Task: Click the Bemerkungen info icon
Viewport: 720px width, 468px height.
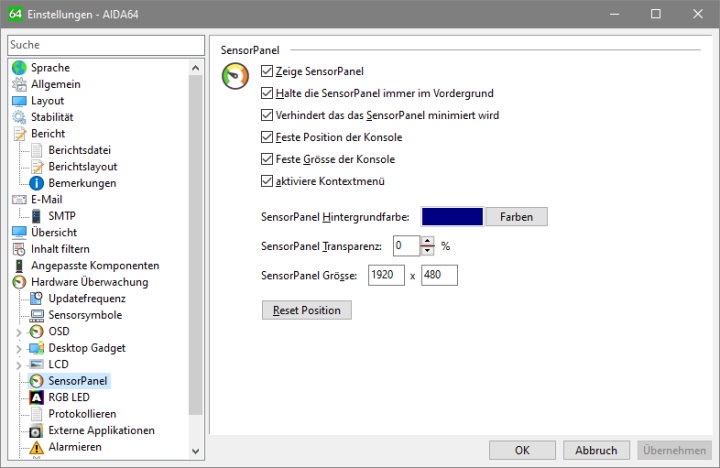Action: pyautogui.click(x=37, y=183)
